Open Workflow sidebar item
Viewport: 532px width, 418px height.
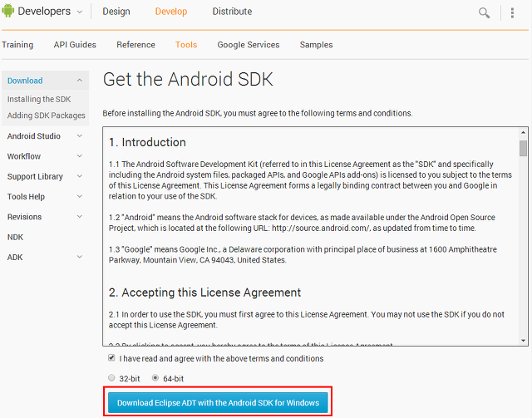point(24,156)
